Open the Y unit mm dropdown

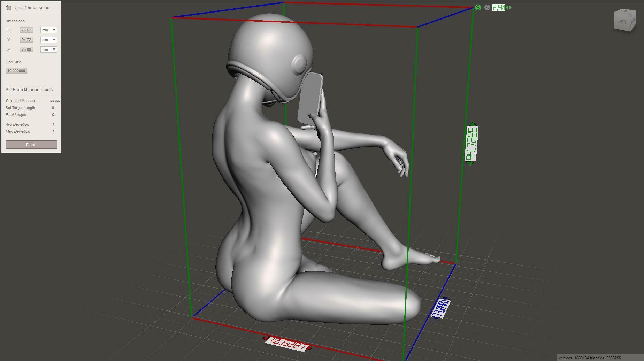click(x=48, y=40)
